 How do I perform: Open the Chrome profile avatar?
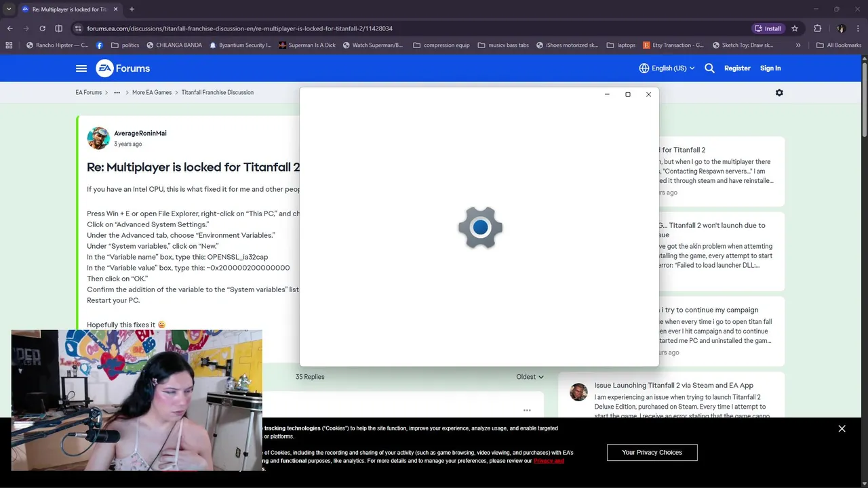click(841, 28)
